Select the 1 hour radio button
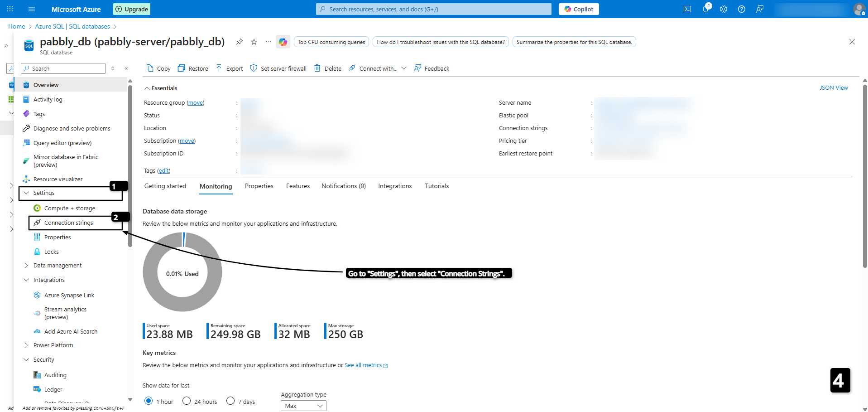Image resolution: width=868 pixels, height=412 pixels. click(x=149, y=401)
